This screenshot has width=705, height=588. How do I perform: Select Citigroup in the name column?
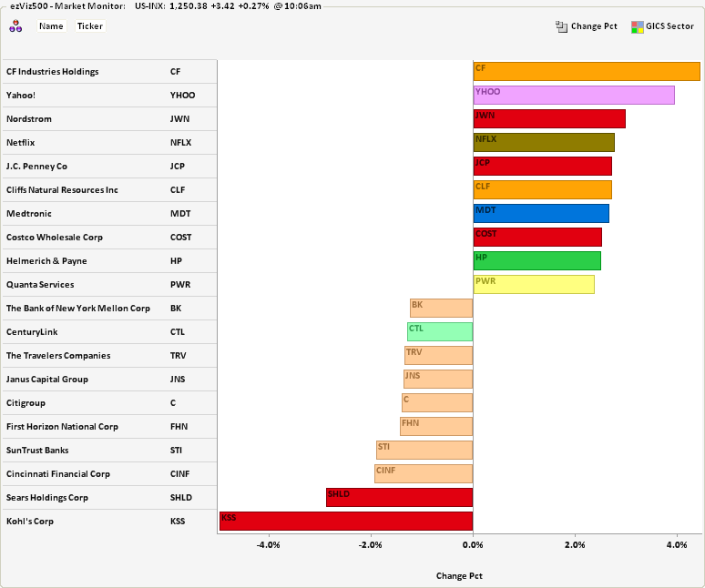click(x=26, y=403)
